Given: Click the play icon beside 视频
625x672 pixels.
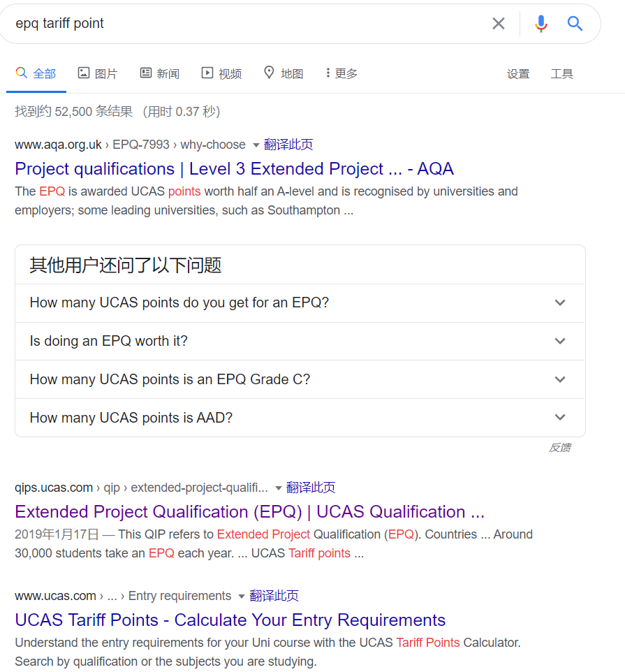Looking at the screenshot, I should (207, 73).
